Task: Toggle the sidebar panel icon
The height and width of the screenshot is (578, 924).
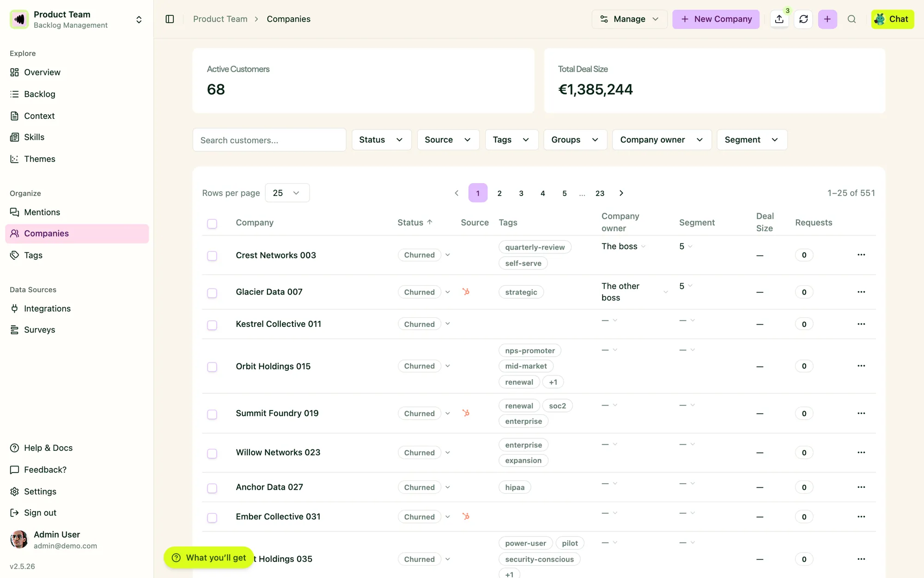Action: coord(170,19)
